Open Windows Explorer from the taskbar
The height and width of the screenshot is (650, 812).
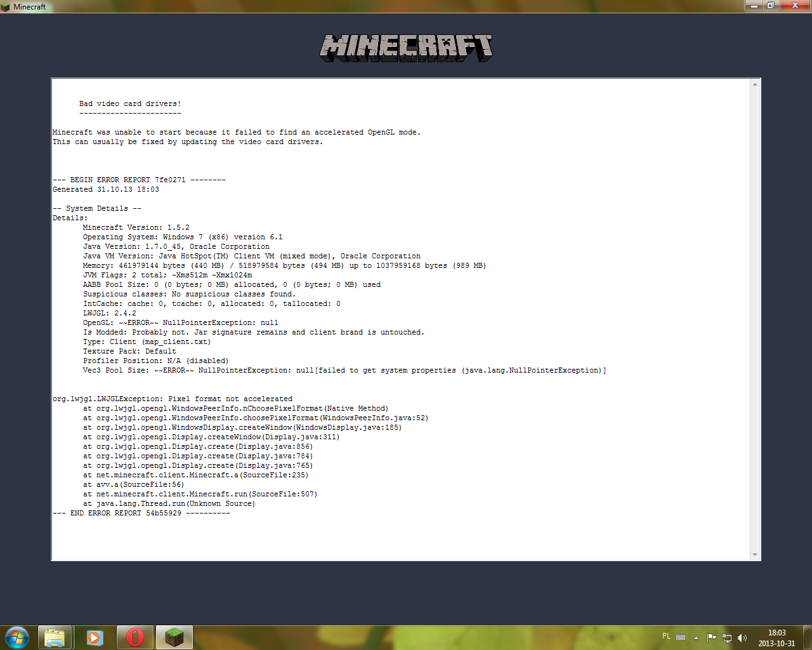coord(55,637)
